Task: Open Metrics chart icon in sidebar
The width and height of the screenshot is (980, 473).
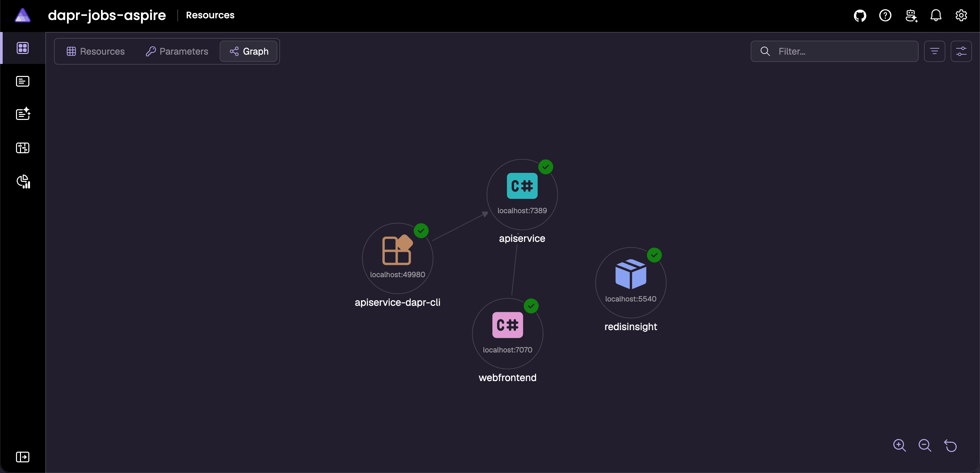Action: coord(23,181)
